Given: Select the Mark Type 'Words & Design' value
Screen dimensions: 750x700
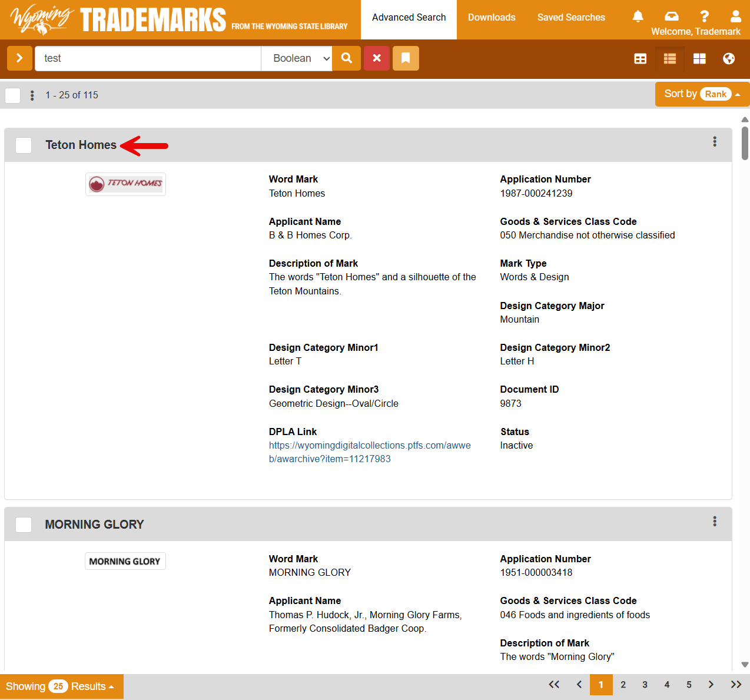Looking at the screenshot, I should [x=535, y=277].
